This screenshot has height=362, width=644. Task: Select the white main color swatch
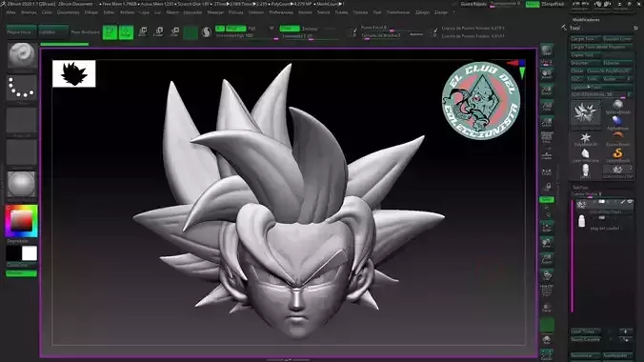pyautogui.click(x=30, y=253)
